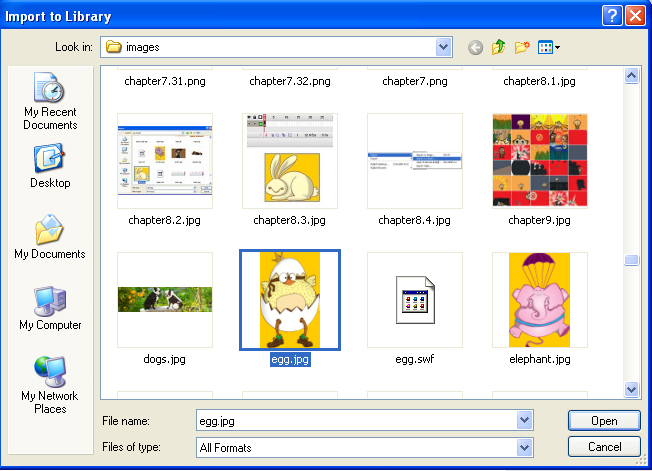Click the dogs.jpg file name label

165,359
